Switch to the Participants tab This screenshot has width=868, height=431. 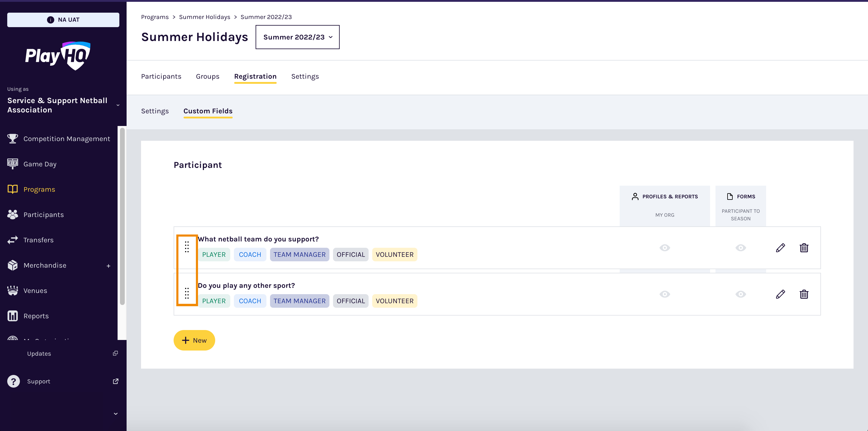(161, 77)
